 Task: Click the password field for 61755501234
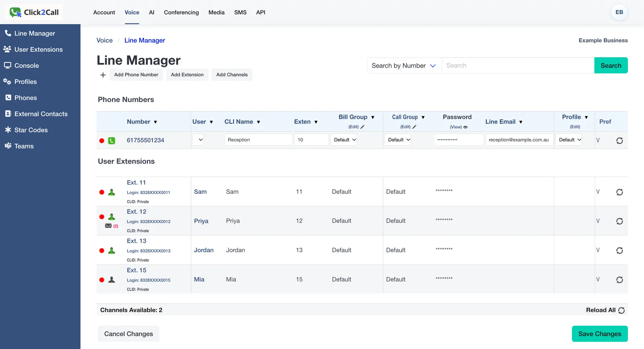(459, 140)
